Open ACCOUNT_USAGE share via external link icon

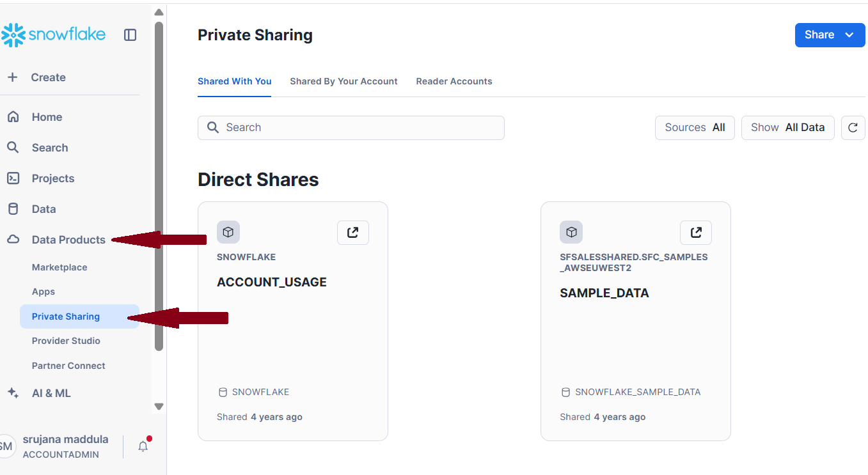tap(352, 233)
